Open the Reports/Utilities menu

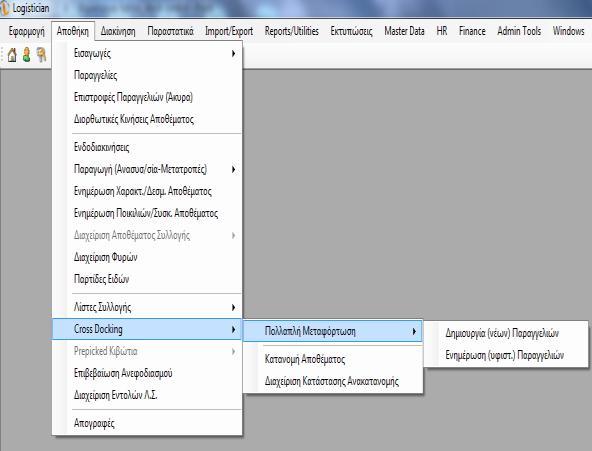(291, 31)
